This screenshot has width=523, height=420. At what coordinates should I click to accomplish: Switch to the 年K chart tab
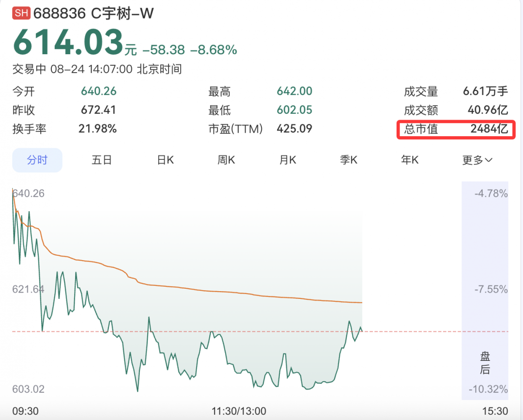point(410,160)
